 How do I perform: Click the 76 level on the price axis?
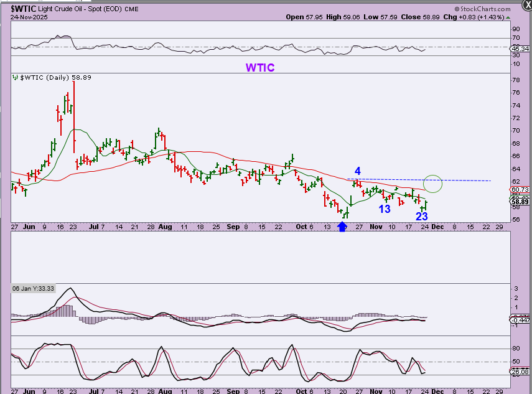[x=516, y=93]
